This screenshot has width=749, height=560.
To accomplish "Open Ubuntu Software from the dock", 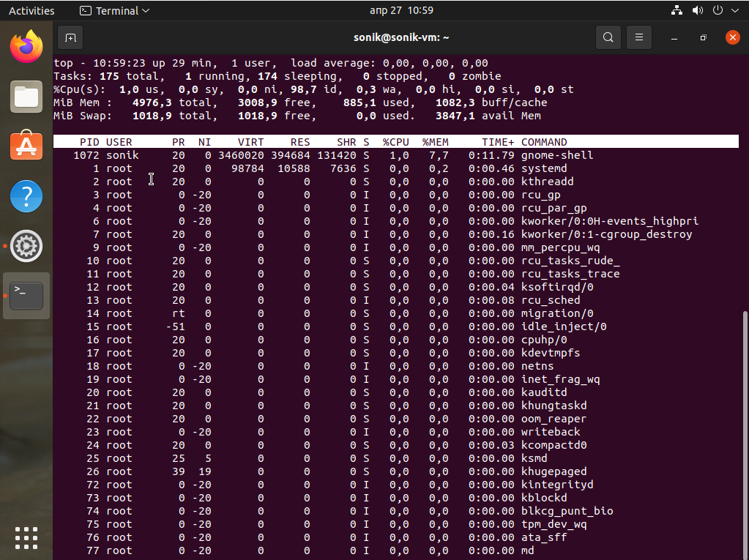I will (26, 146).
